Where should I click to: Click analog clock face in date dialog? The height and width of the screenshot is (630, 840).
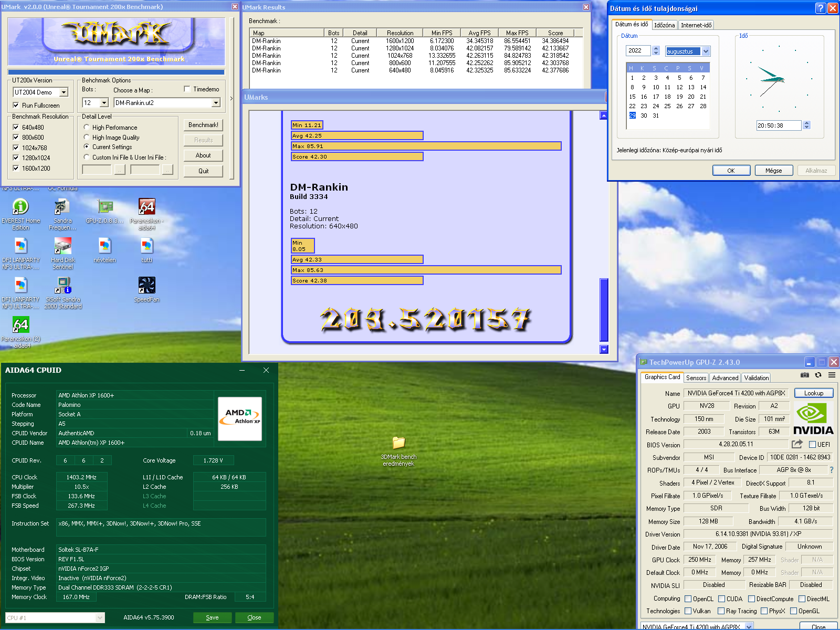click(x=779, y=79)
